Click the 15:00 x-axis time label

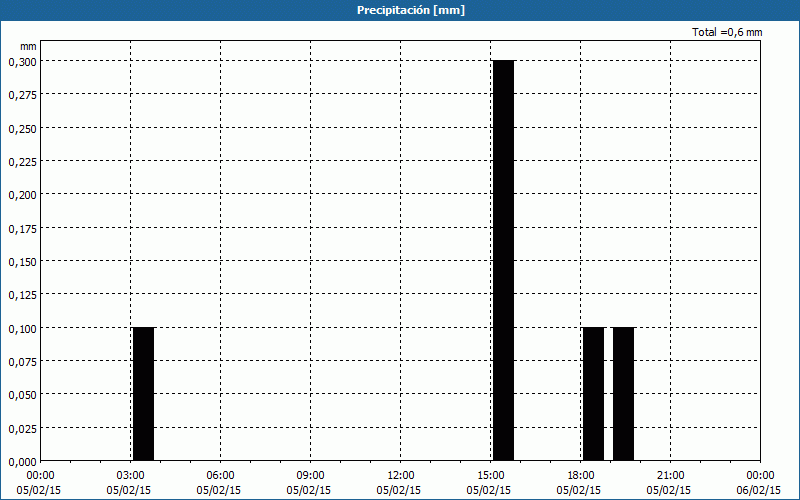click(x=490, y=476)
